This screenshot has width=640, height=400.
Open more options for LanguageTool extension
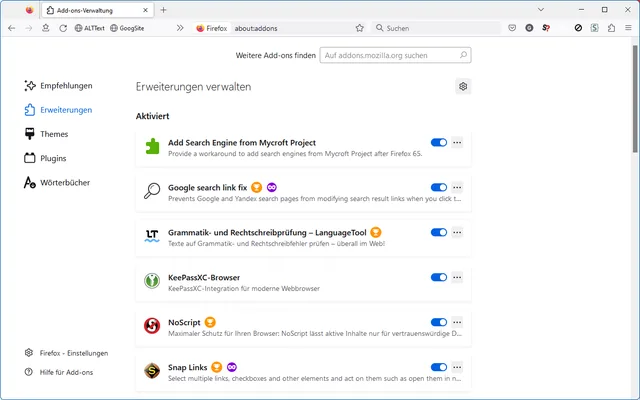[x=457, y=232]
